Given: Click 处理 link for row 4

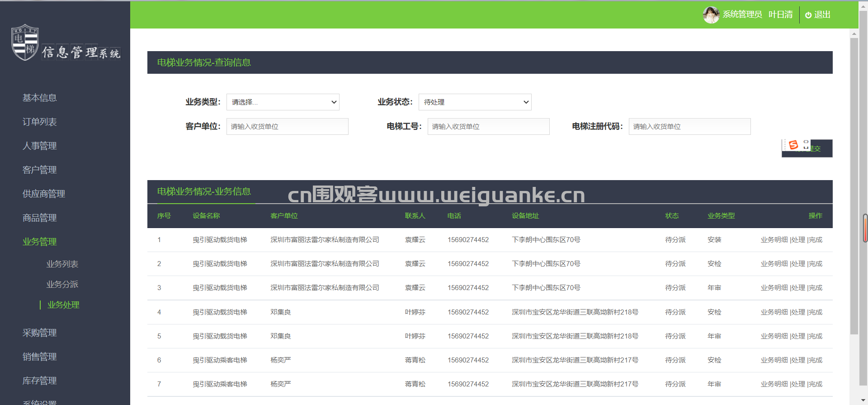Looking at the screenshot, I should click(798, 312).
